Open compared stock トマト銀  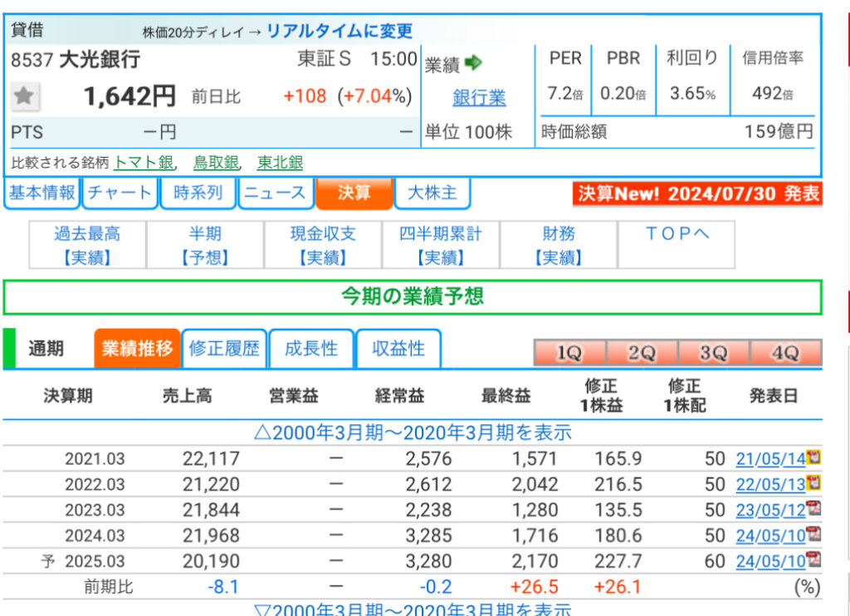coord(144,162)
